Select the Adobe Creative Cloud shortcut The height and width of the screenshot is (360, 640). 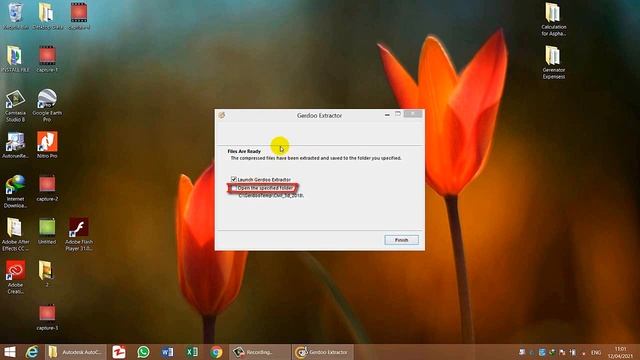(x=15, y=277)
